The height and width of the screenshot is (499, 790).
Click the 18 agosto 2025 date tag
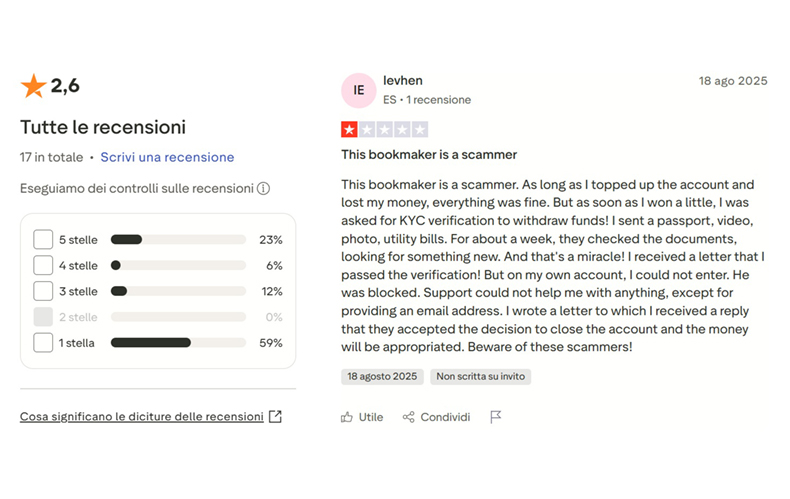[383, 377]
